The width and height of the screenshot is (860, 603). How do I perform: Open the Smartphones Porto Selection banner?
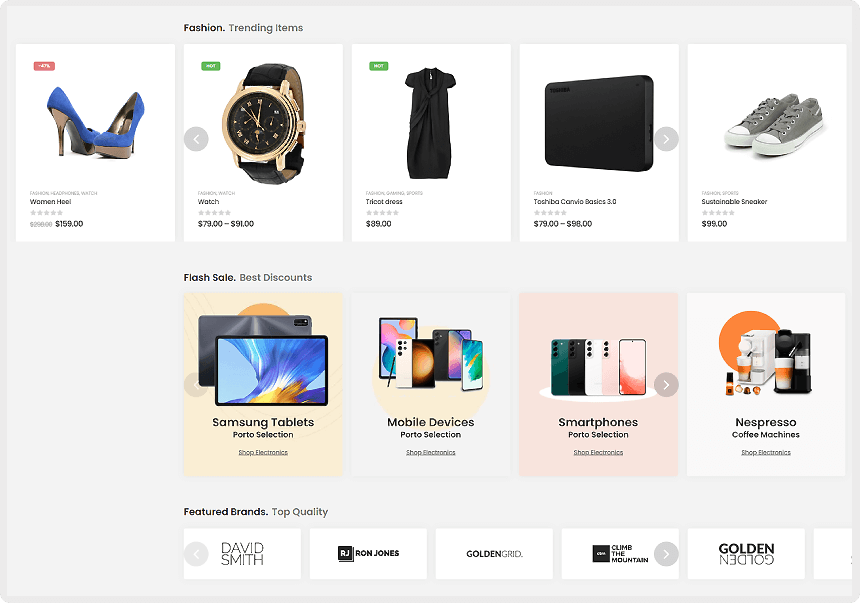coord(598,384)
